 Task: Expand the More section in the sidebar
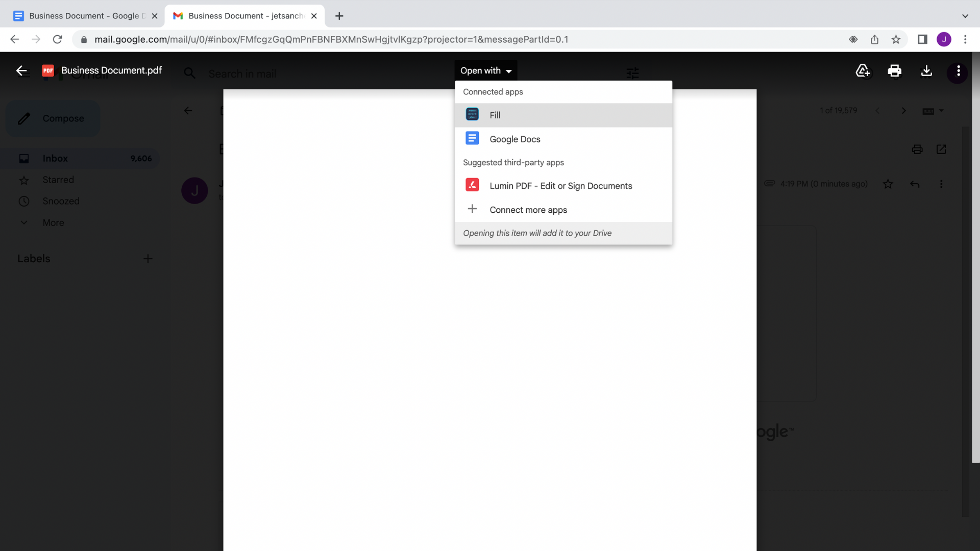(53, 222)
